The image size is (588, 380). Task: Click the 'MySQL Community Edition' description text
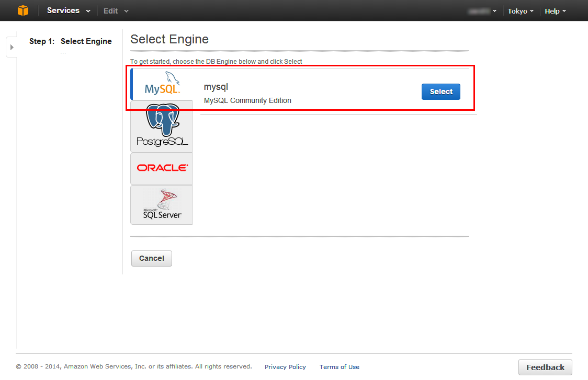247,100
